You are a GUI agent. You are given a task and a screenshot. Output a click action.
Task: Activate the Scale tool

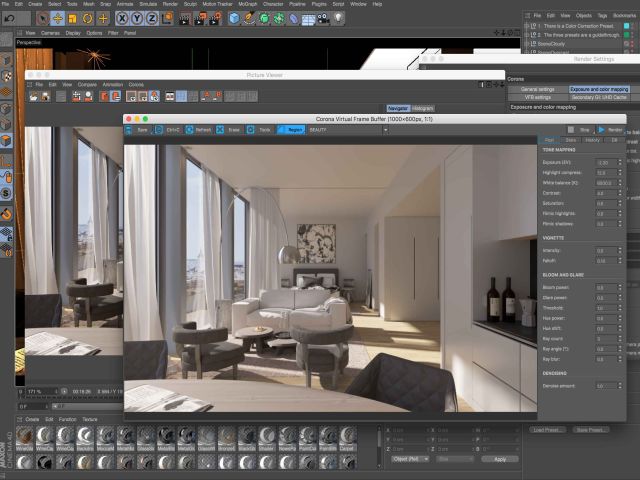72,18
